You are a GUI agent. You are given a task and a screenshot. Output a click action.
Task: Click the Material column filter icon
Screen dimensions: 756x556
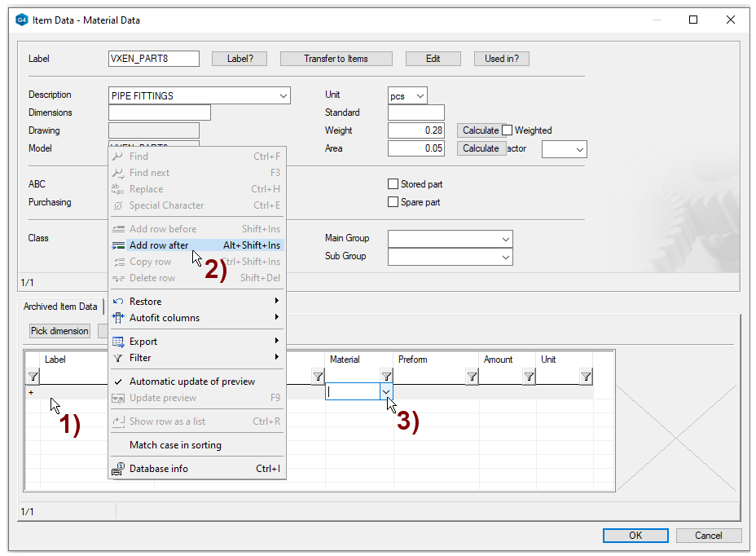click(386, 377)
